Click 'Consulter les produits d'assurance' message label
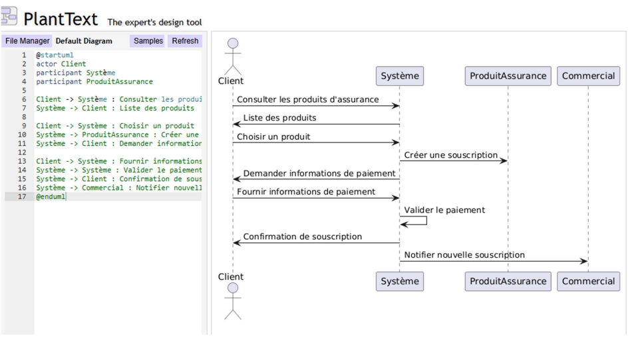Screen dimensions: 644x351 (307, 99)
